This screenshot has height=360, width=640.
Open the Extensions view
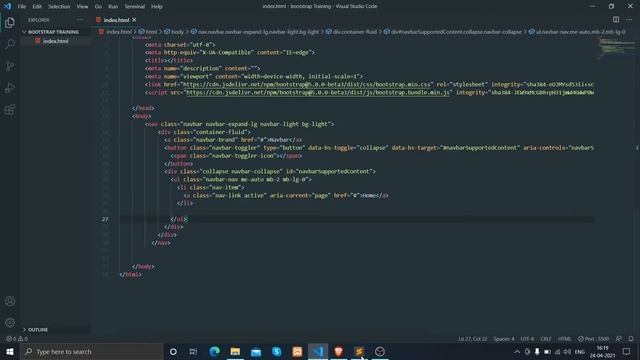pyautogui.click(x=10, y=109)
